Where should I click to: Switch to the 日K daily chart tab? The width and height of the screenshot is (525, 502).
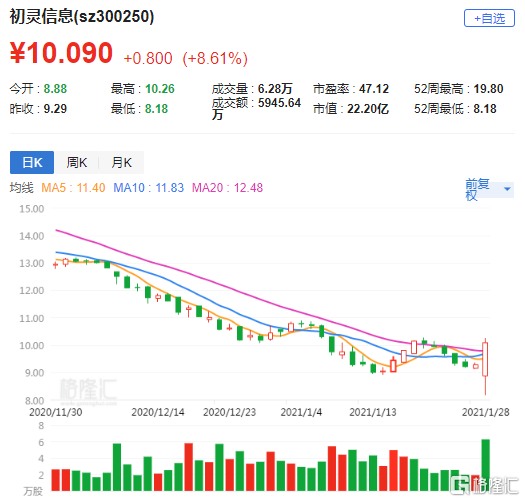32,162
